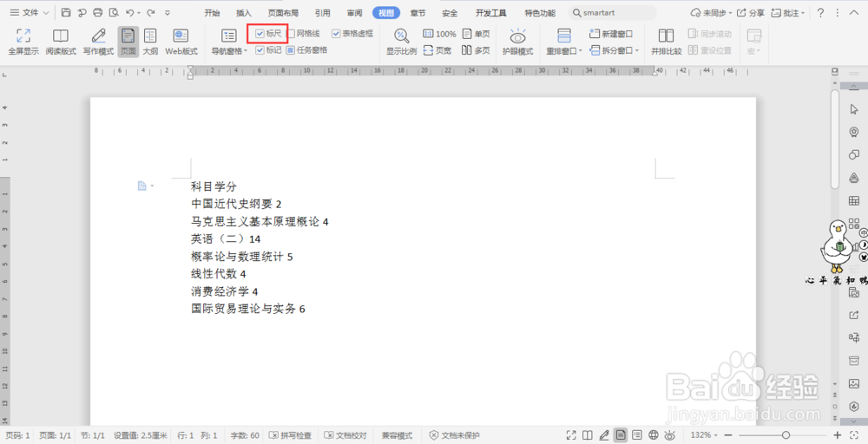This screenshot has height=444, width=868.
Task: Choose 单页 single page view
Action: click(476, 34)
